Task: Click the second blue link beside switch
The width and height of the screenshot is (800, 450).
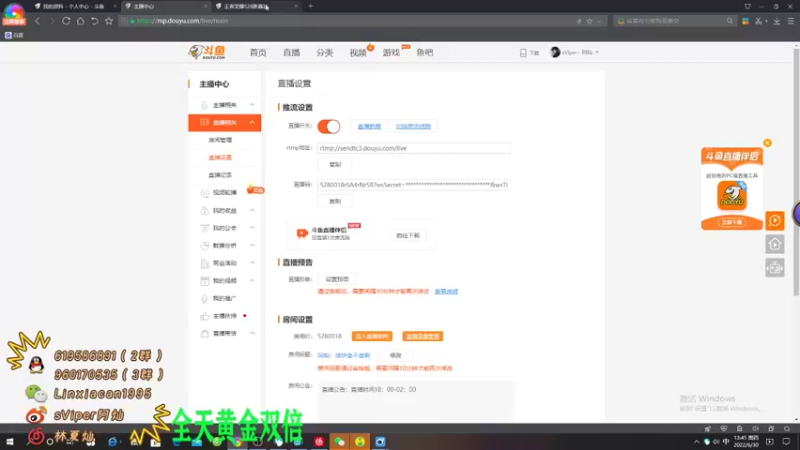Action: click(x=413, y=126)
